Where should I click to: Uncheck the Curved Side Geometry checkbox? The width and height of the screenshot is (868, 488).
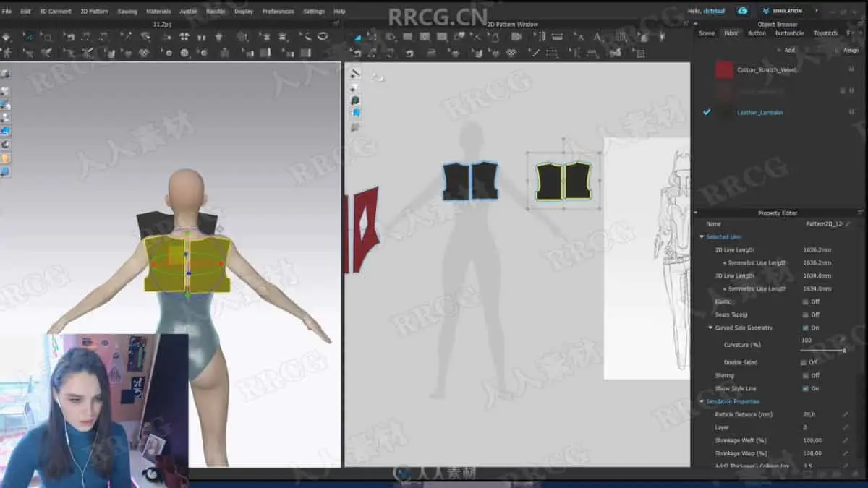pyautogui.click(x=806, y=328)
